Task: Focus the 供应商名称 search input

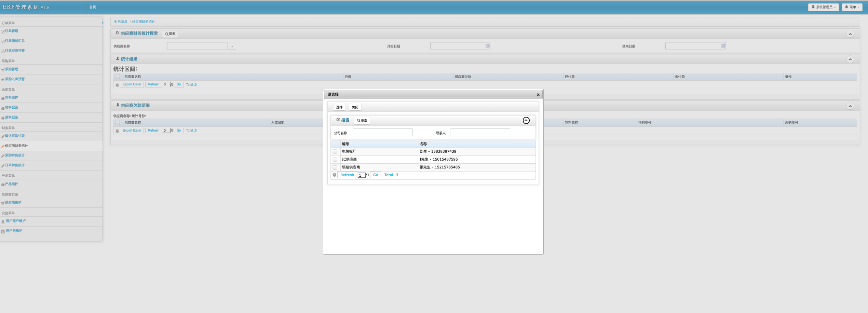Action: pos(197,46)
